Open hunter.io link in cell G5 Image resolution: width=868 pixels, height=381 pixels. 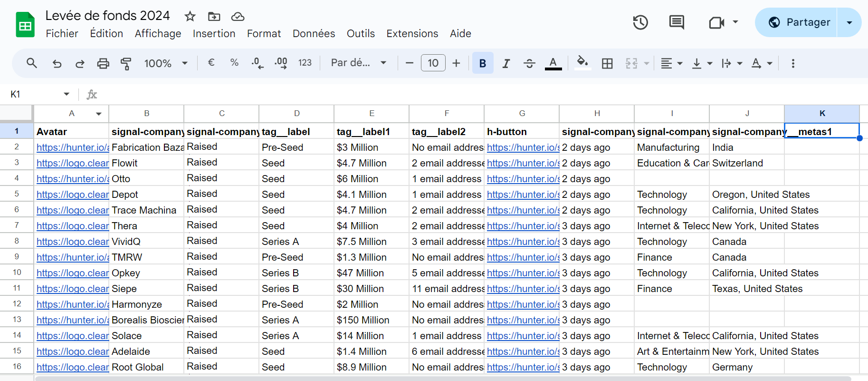523,195
